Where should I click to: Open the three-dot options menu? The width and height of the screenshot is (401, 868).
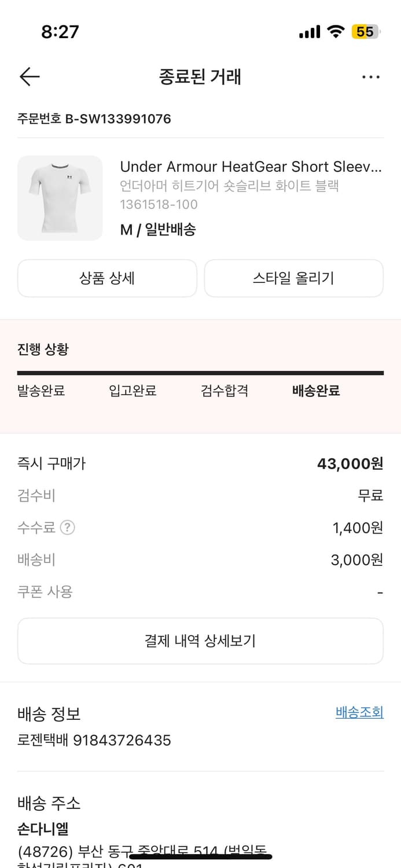click(x=371, y=76)
